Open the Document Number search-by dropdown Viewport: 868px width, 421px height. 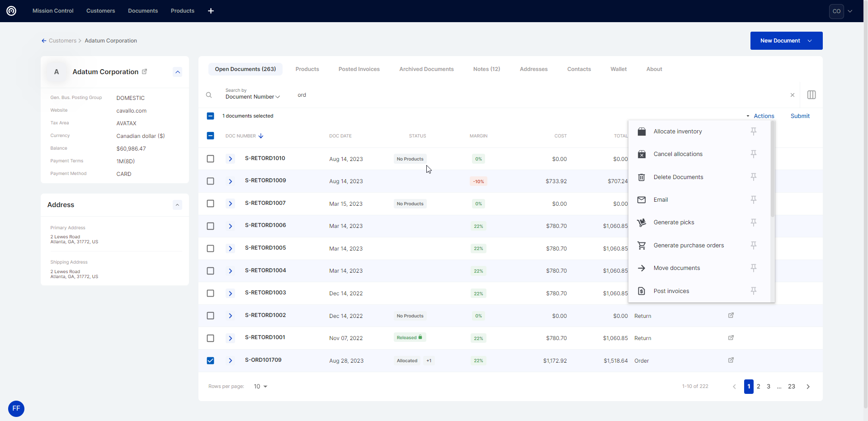point(253,97)
